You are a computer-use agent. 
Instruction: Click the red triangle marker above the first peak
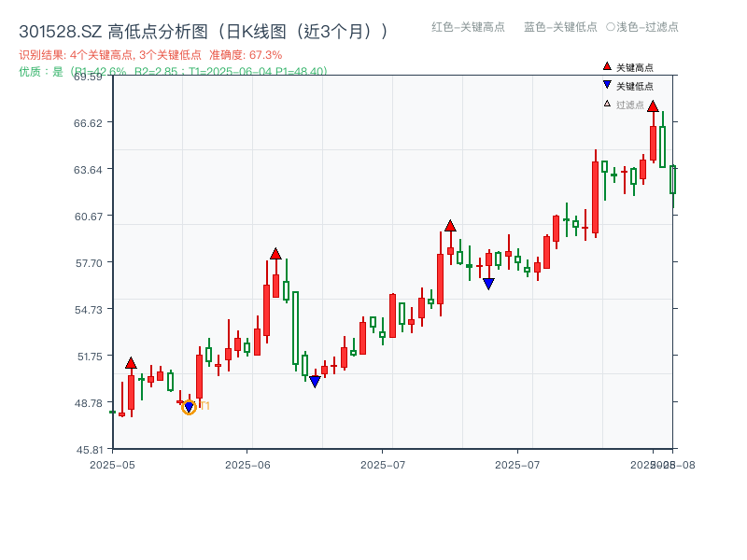point(131,361)
